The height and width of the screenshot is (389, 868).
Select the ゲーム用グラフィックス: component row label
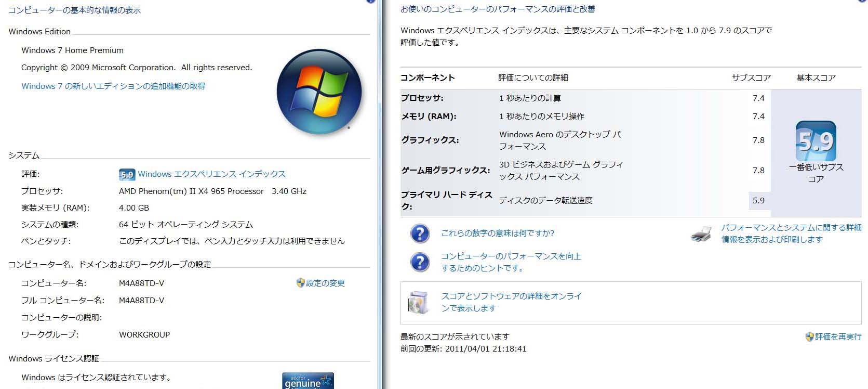coord(445,171)
